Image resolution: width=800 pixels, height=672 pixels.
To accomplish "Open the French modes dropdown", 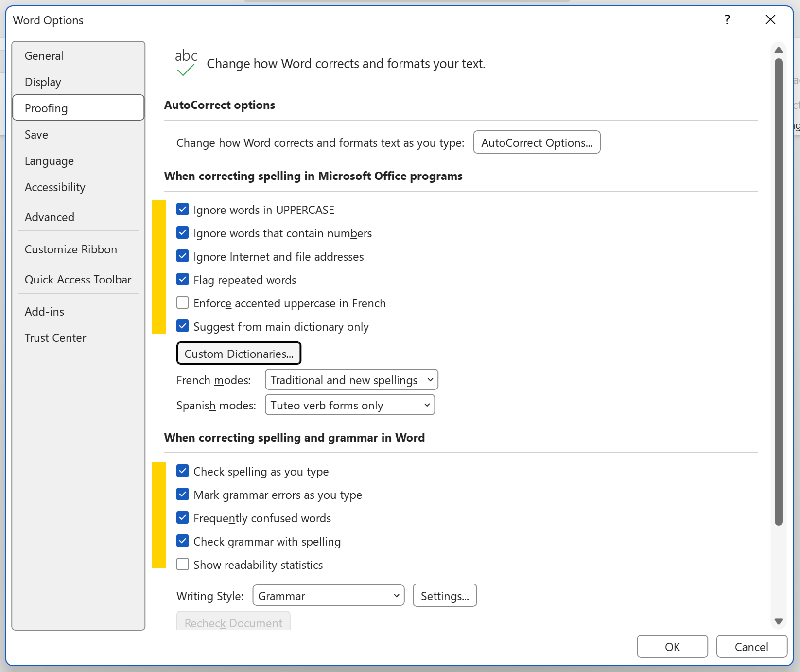I will [351, 380].
